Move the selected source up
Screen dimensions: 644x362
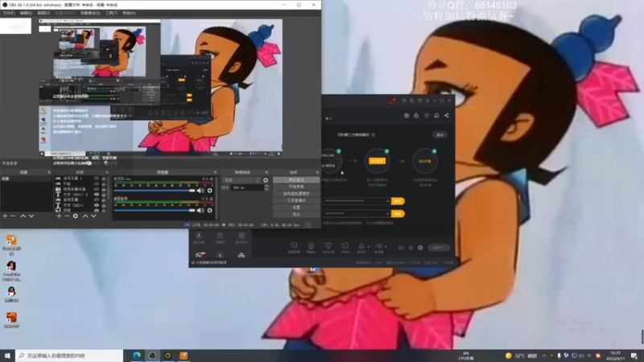[x=85, y=216]
